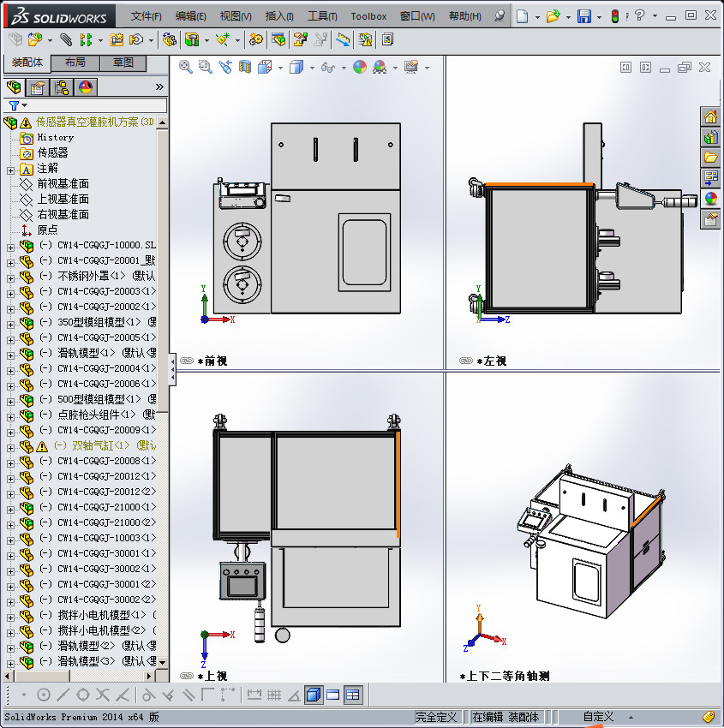Click the SolidWorks logo button
This screenshot has height=728, width=724.
point(59,17)
